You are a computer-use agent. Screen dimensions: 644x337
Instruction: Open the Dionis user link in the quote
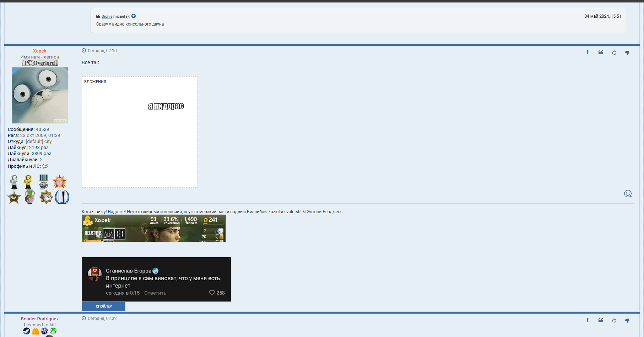coord(107,16)
